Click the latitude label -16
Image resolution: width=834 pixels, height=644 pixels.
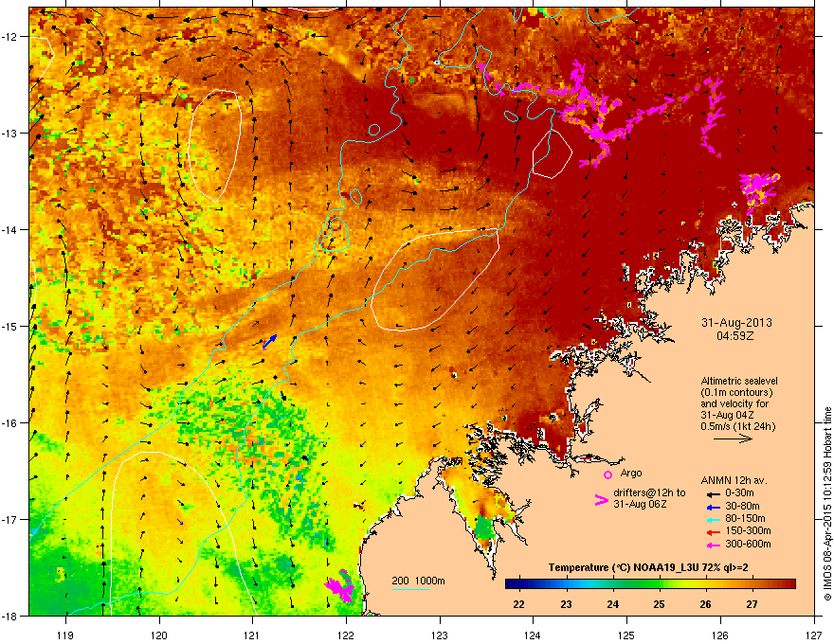point(10,423)
